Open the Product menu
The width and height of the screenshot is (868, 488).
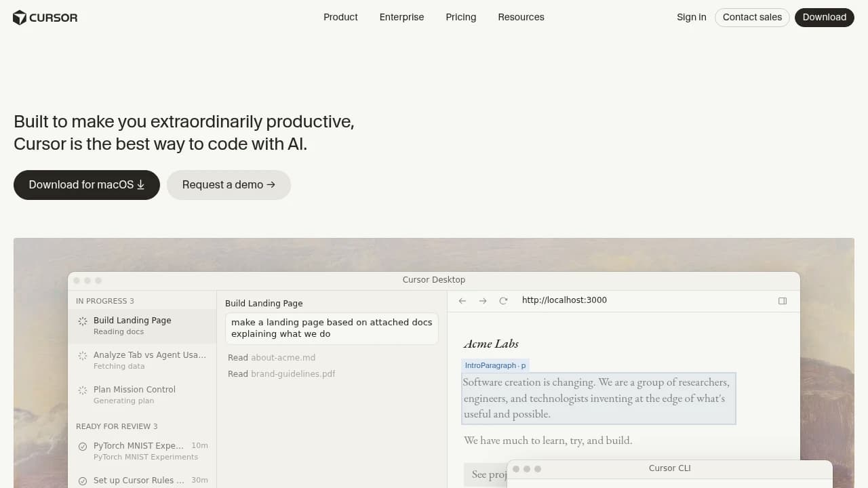(340, 17)
